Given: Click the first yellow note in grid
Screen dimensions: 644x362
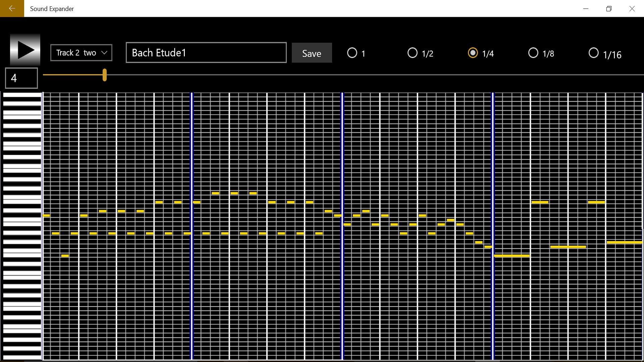Looking at the screenshot, I should (x=46, y=216).
